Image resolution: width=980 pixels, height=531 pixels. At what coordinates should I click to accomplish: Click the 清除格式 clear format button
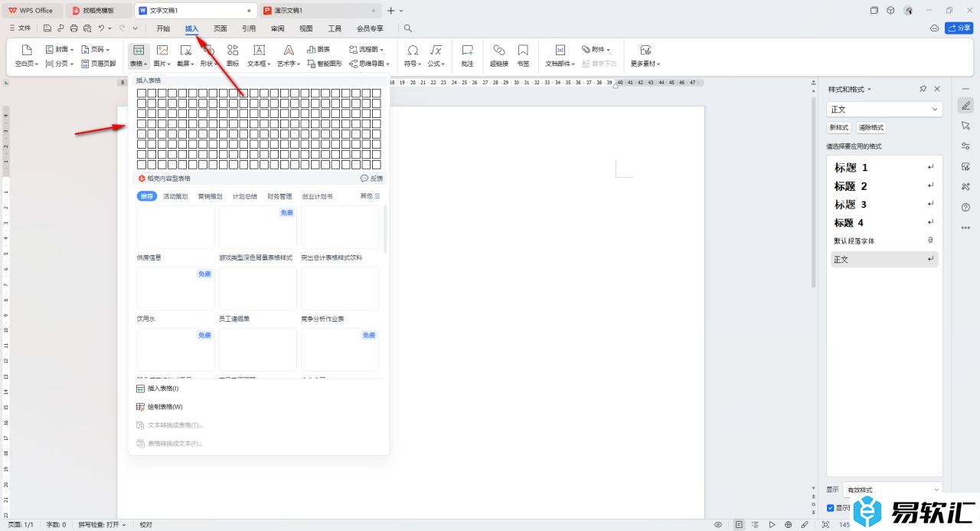tap(871, 128)
